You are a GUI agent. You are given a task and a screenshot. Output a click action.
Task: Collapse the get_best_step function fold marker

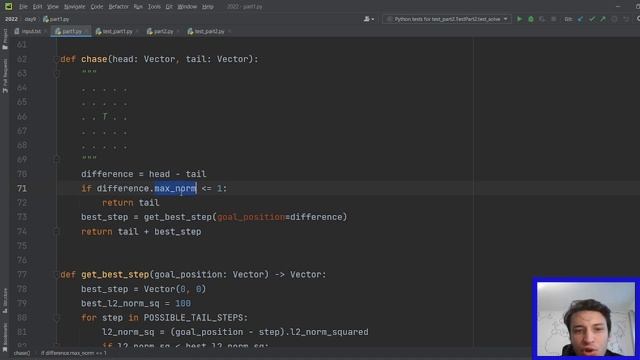[57, 275]
